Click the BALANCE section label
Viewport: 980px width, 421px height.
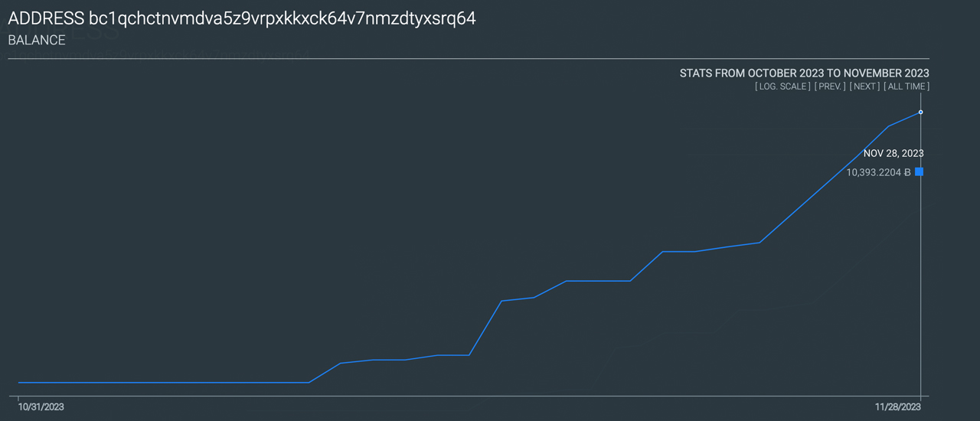pyautogui.click(x=37, y=41)
